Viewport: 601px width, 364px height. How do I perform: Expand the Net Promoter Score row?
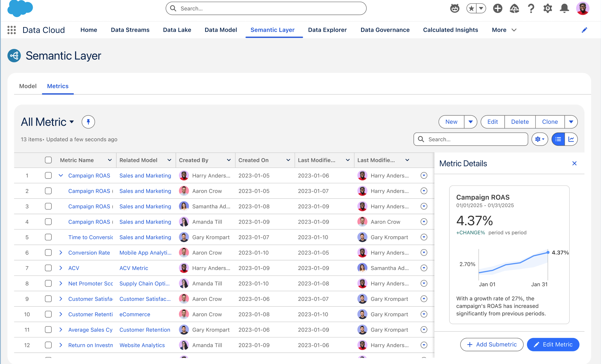point(61,284)
